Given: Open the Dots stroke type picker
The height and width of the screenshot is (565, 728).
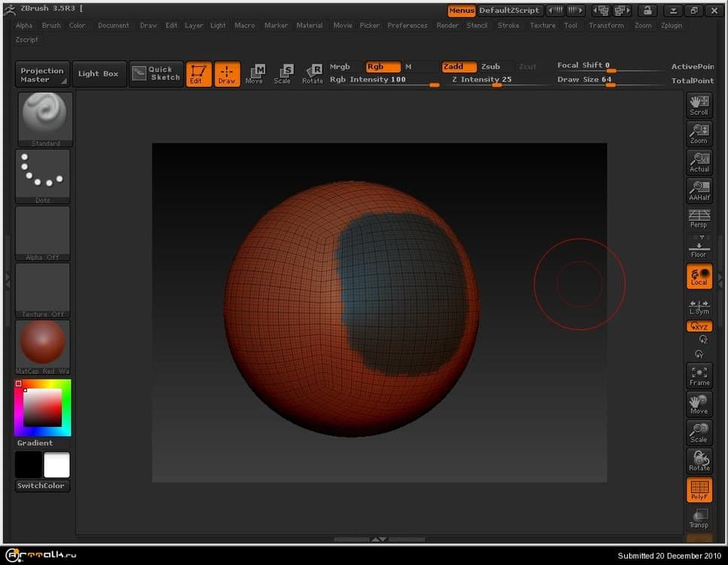Looking at the screenshot, I should click(x=44, y=176).
